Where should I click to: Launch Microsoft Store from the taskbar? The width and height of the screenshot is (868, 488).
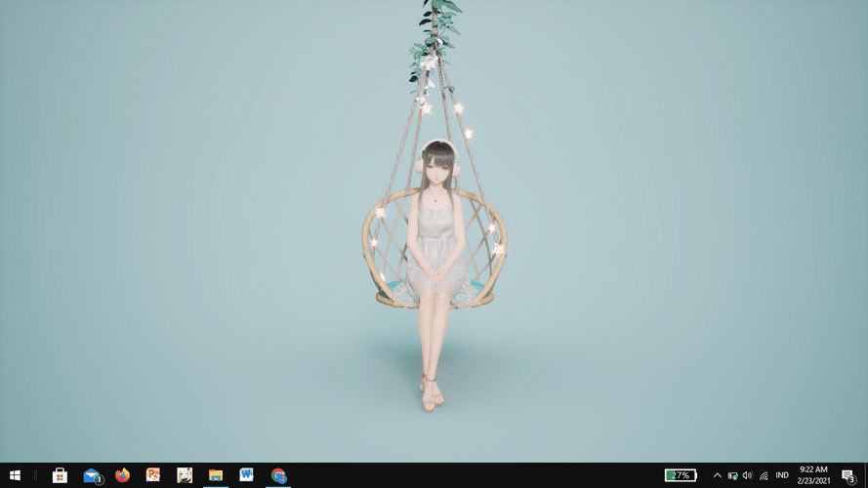pyautogui.click(x=60, y=475)
